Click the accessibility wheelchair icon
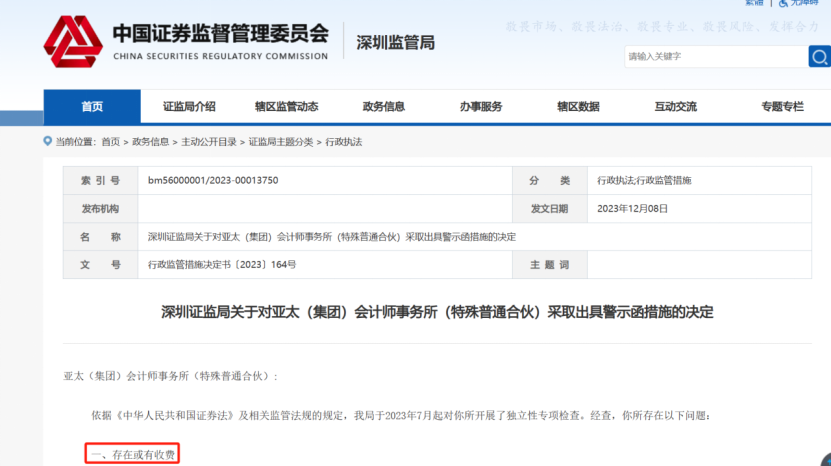 pyautogui.click(x=783, y=3)
